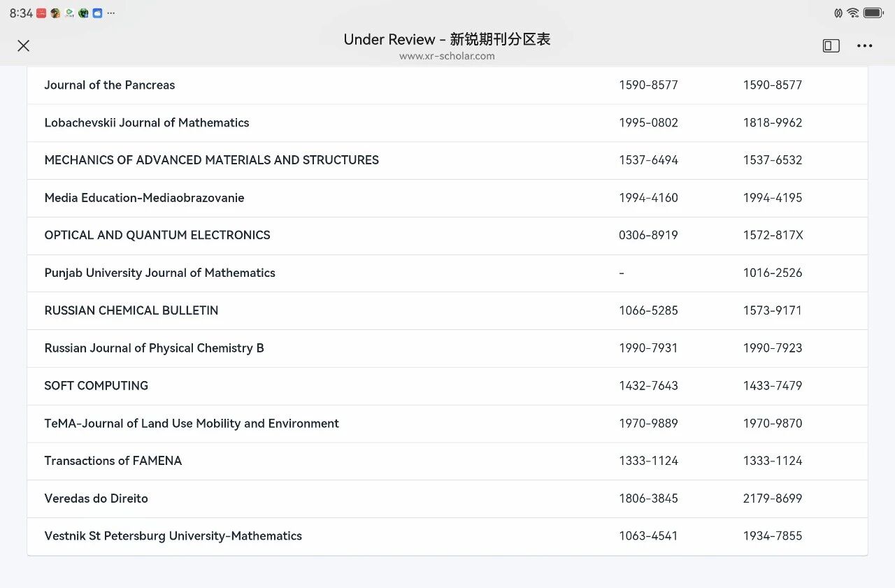Open the SOFT COMPUTING journal entry
The height and width of the screenshot is (588, 895).
coord(96,386)
